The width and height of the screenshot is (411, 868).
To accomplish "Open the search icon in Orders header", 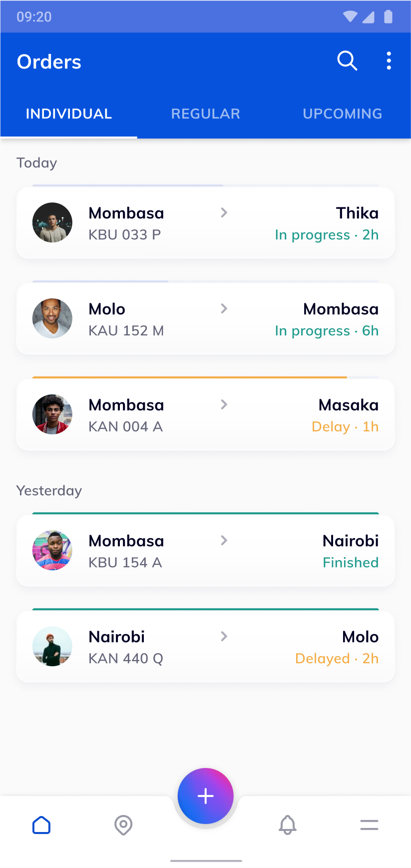I will (x=347, y=61).
